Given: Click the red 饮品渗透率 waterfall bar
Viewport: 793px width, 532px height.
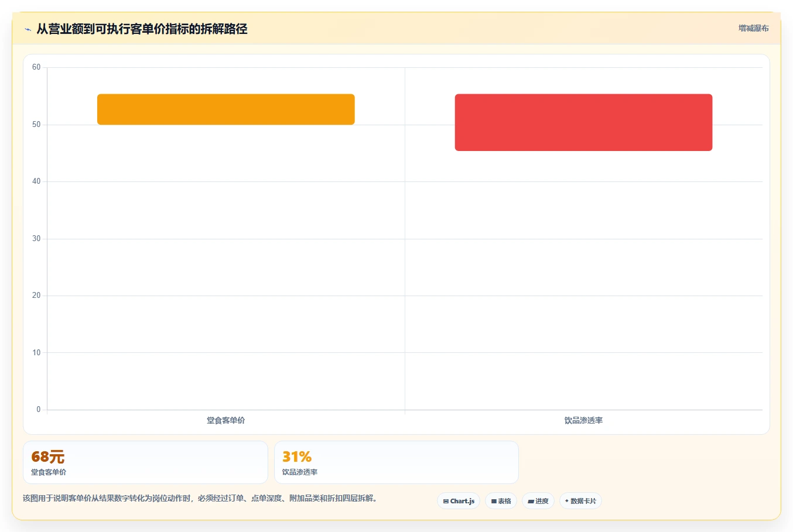Looking at the screenshot, I should tap(583, 122).
